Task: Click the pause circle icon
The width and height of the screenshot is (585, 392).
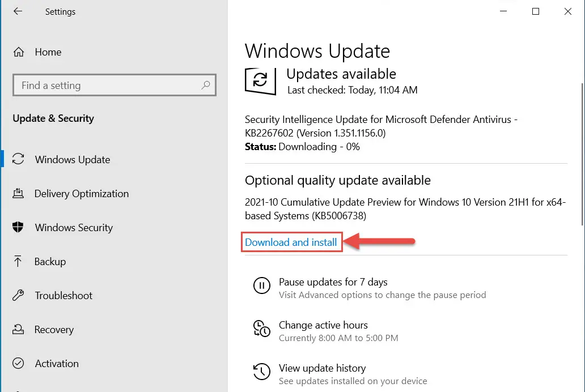Action: click(261, 286)
